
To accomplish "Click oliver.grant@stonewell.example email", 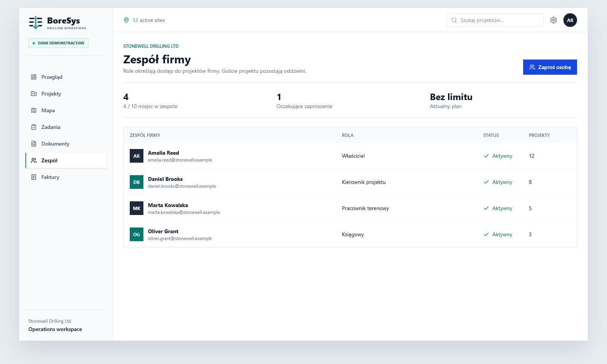I will point(180,238).
